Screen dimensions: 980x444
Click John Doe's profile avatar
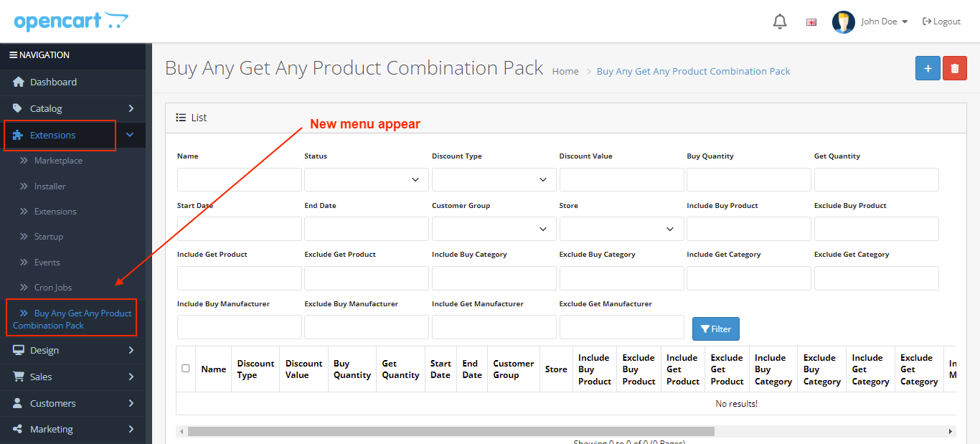pos(843,22)
